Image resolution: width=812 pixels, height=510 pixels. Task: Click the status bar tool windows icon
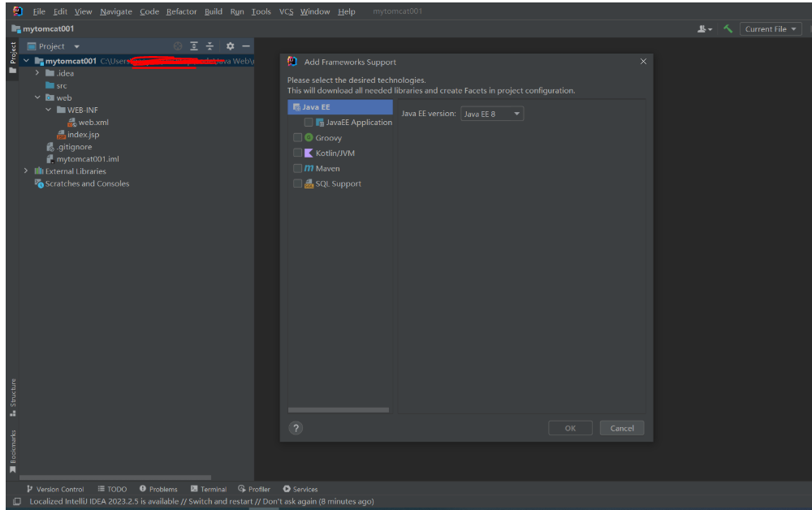(17, 501)
